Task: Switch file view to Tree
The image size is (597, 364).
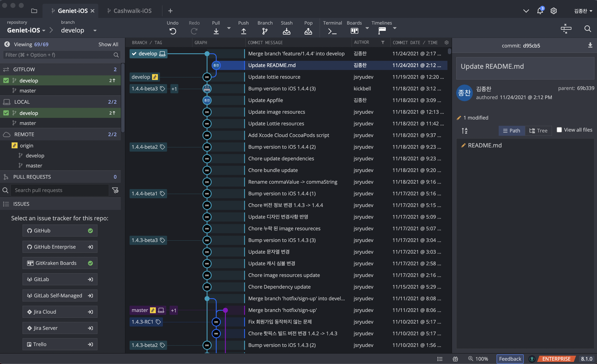Action: tap(538, 131)
